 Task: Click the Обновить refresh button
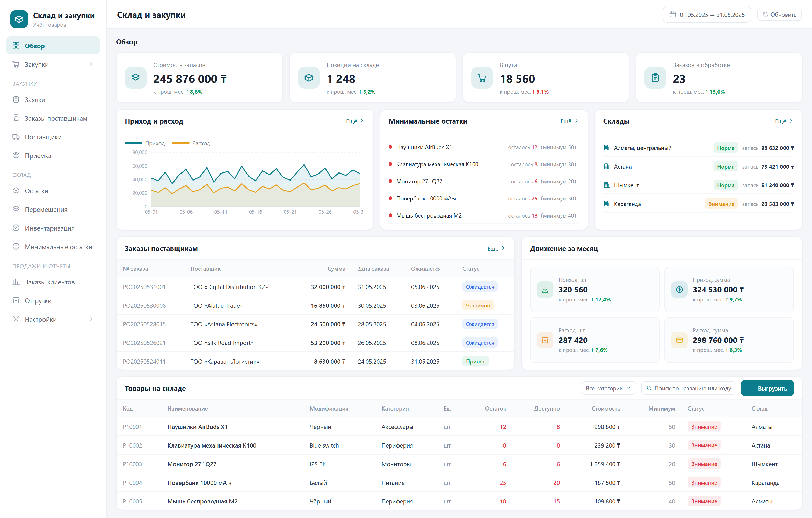pos(779,15)
